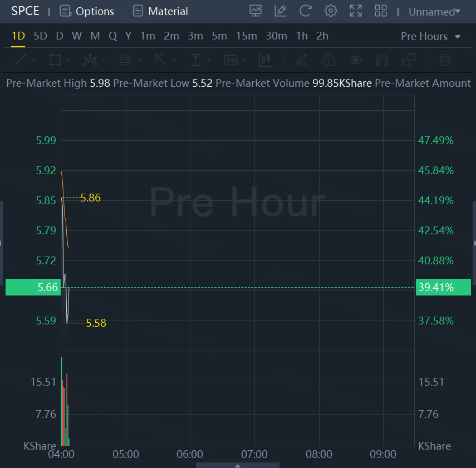Viewport: 476px width, 468px height.
Task: Select the 2h interval
Action: [322, 36]
